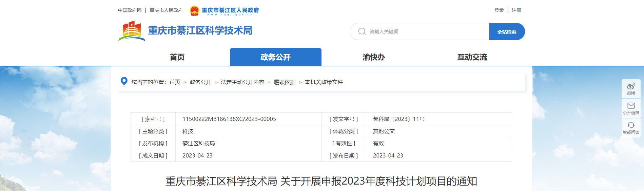
Task: Click the 登录 login link
Action: click(x=499, y=10)
